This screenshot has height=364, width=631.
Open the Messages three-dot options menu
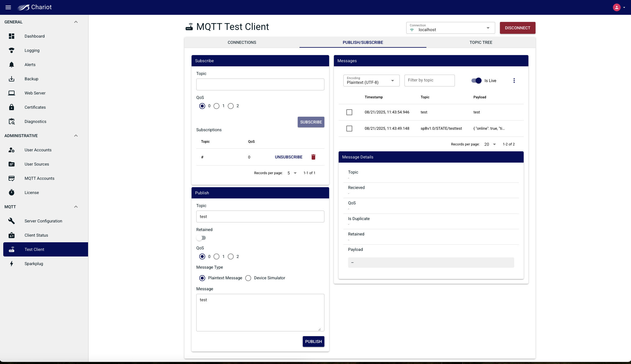(x=514, y=81)
